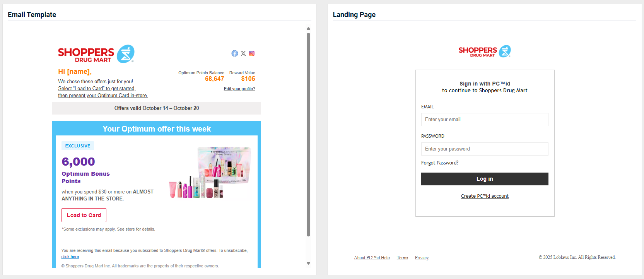This screenshot has width=644, height=279.
Task: Open the About PC id Help footer link
Action: (x=372, y=258)
